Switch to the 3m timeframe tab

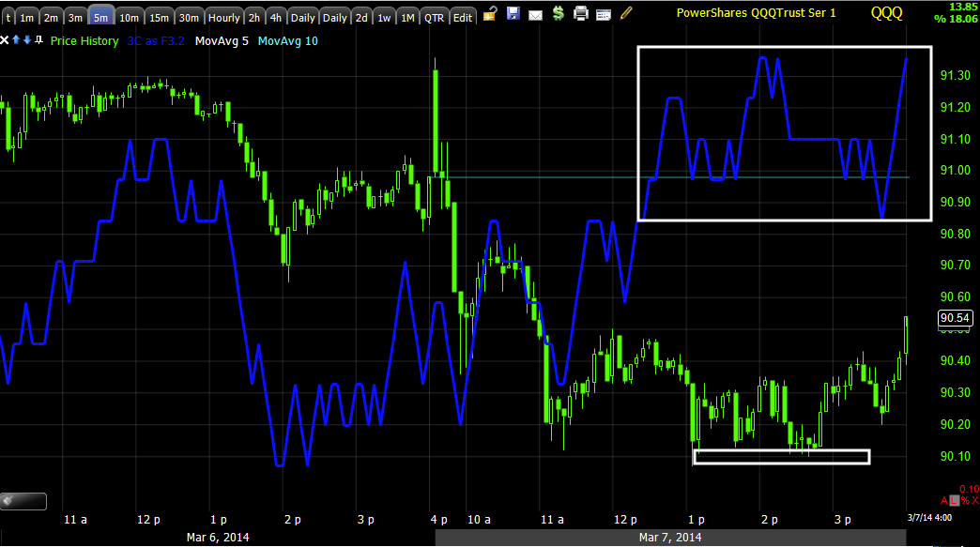pyautogui.click(x=75, y=18)
